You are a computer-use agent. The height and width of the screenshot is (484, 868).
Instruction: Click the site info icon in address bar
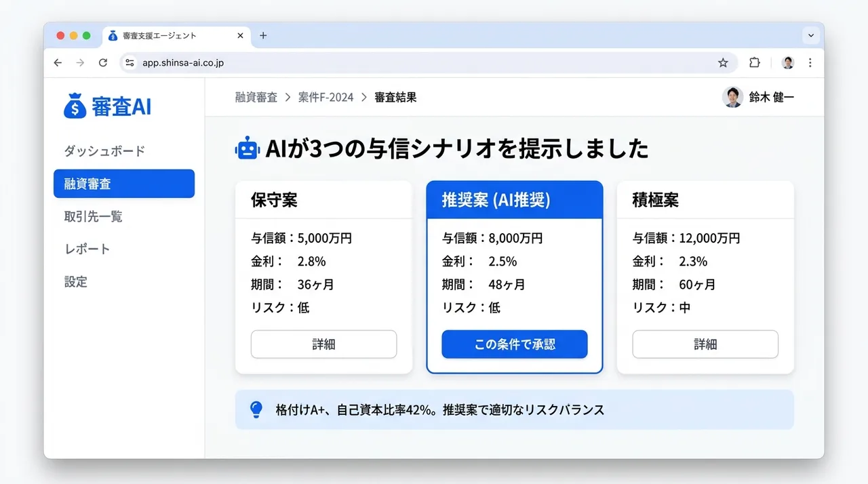130,62
